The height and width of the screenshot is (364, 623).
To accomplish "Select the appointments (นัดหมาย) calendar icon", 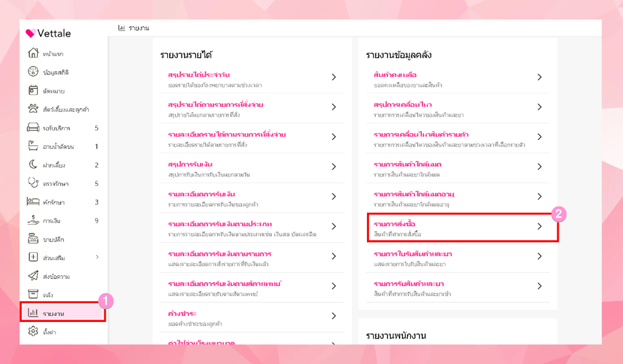I will click(33, 91).
